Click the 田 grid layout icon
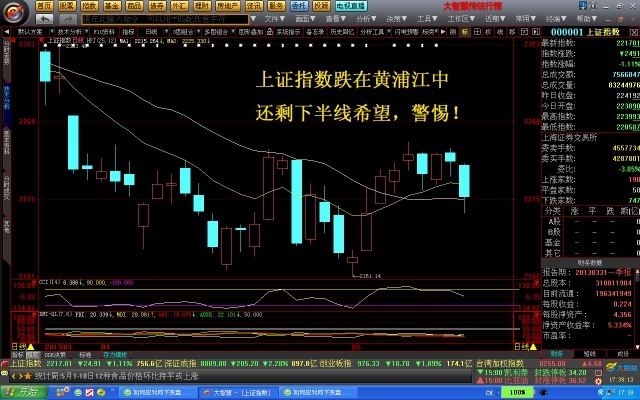The height and width of the screenshot is (400, 640). (477, 32)
